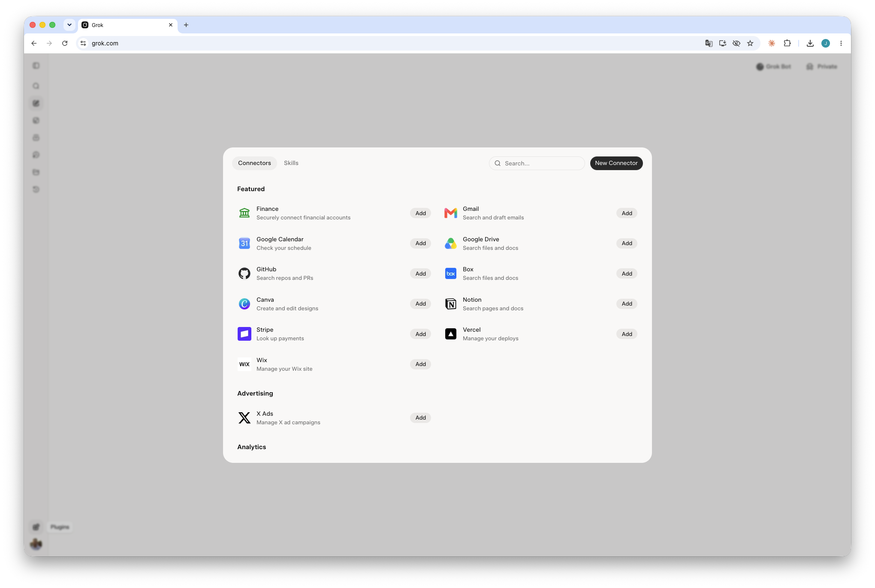Screen dimensions: 875x588
Task: Click the search magnifier icon in the dialog
Action: (x=498, y=163)
